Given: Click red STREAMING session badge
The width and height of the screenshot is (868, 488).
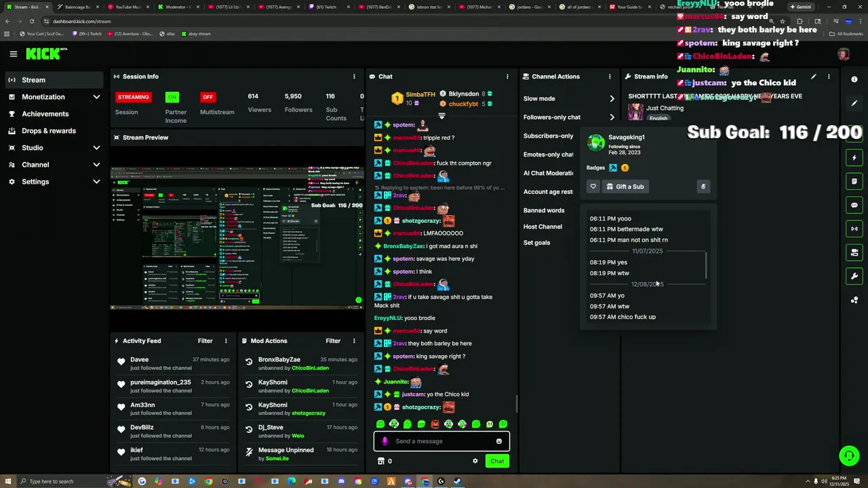Looking at the screenshot, I should [133, 97].
